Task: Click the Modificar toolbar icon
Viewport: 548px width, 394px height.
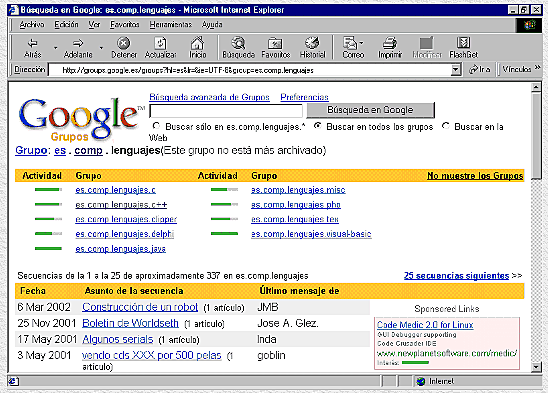Action: (x=426, y=43)
